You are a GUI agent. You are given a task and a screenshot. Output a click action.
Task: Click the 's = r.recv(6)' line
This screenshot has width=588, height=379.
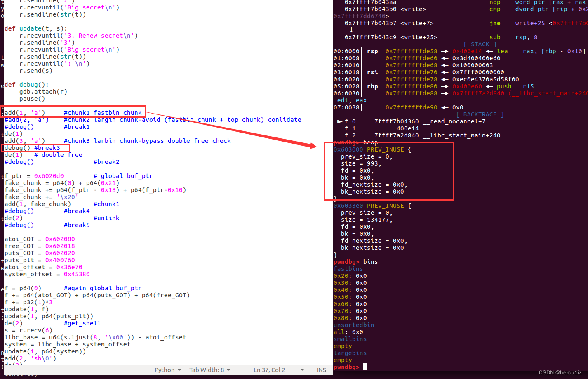coord(28,330)
